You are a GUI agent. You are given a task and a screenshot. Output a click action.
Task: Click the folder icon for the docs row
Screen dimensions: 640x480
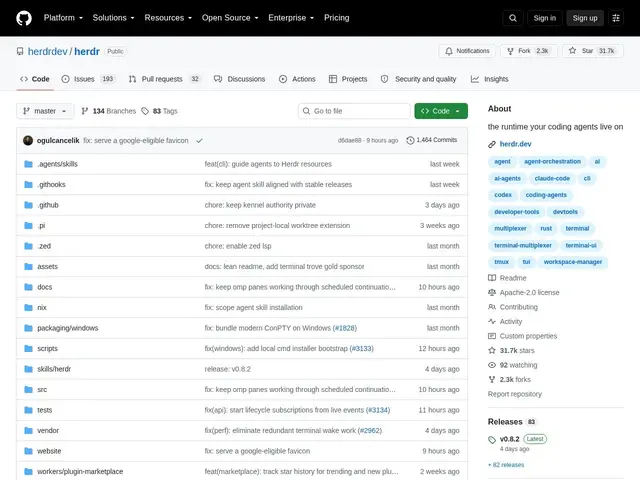tap(28, 287)
